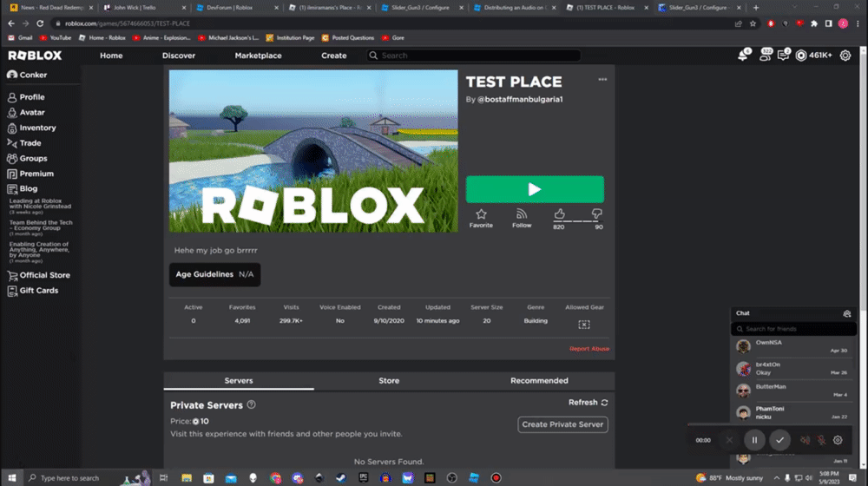Switch to the Servers tab
Image resolution: width=868 pixels, height=486 pixels.
pyautogui.click(x=239, y=381)
